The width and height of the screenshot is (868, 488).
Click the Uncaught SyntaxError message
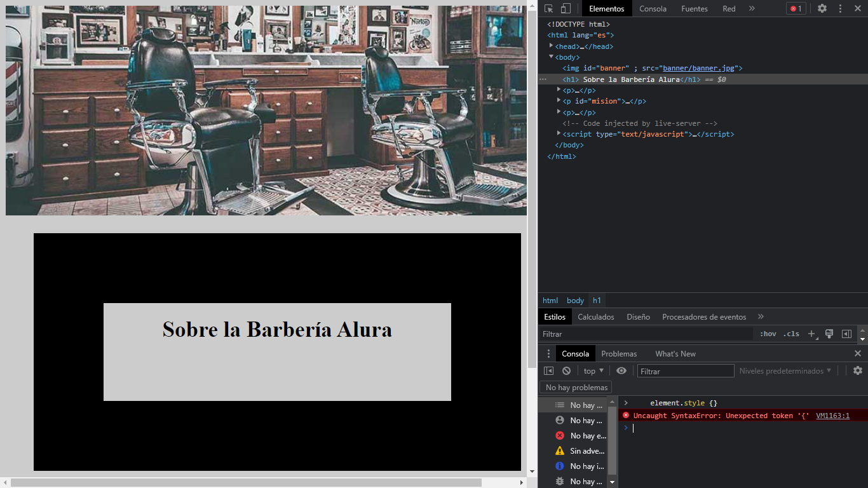tap(721, 416)
